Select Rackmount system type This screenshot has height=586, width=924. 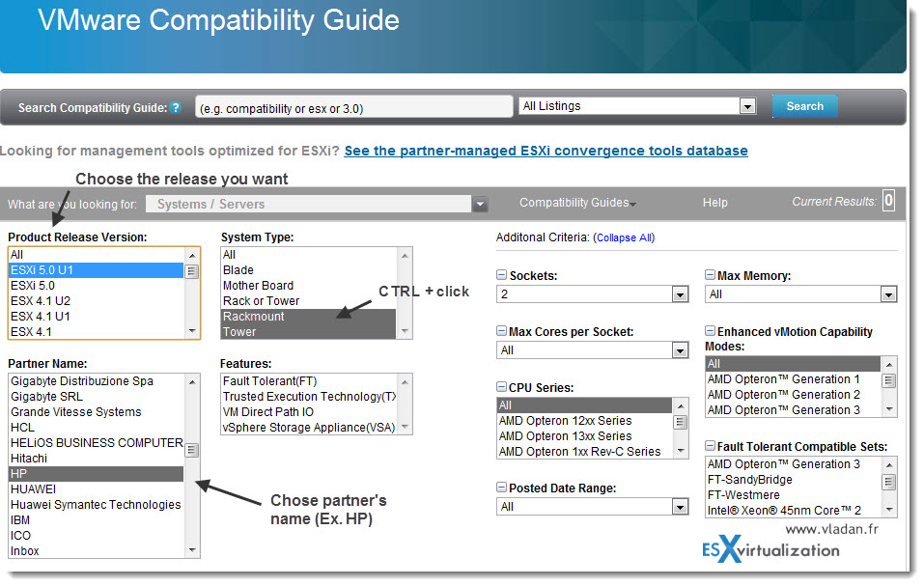point(309,317)
